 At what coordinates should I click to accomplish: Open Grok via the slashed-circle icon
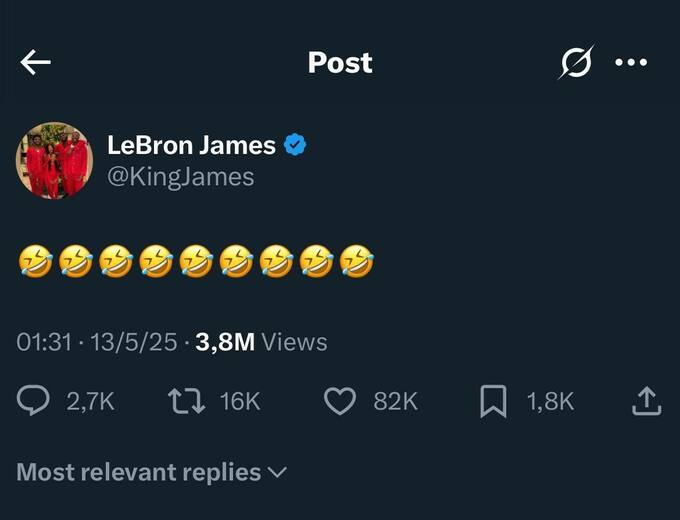pyautogui.click(x=577, y=62)
